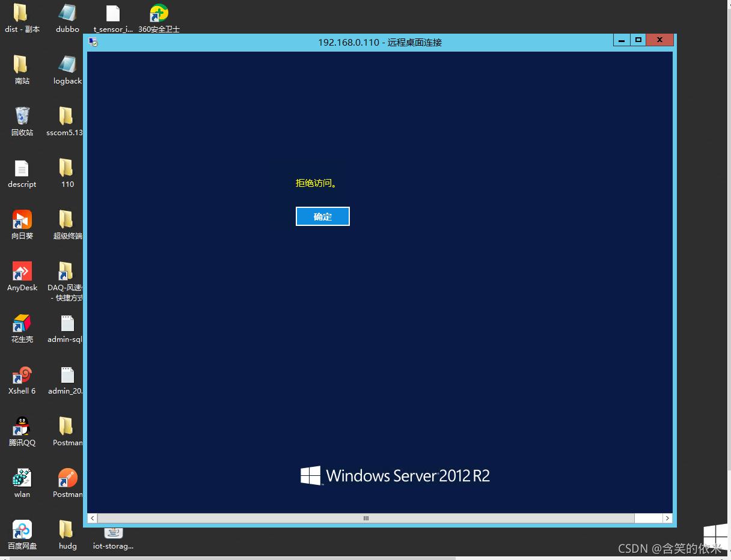Open the 超级终端 folder
This screenshot has width=731, height=560.
point(66,219)
